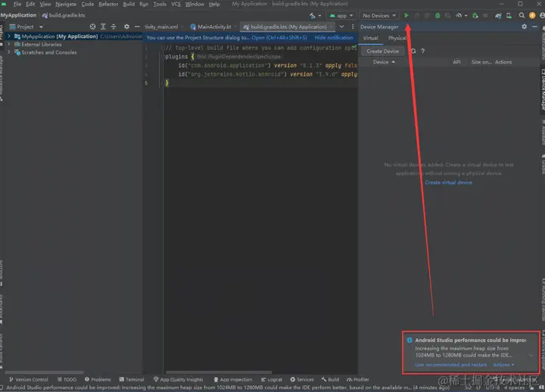Open Problems tool window
This screenshot has width=545, height=392.
pyautogui.click(x=98, y=379)
